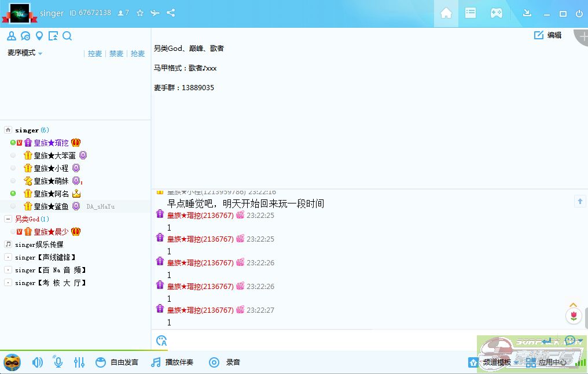Open the channel list tab icon
588x374 pixels.
(x=471, y=13)
